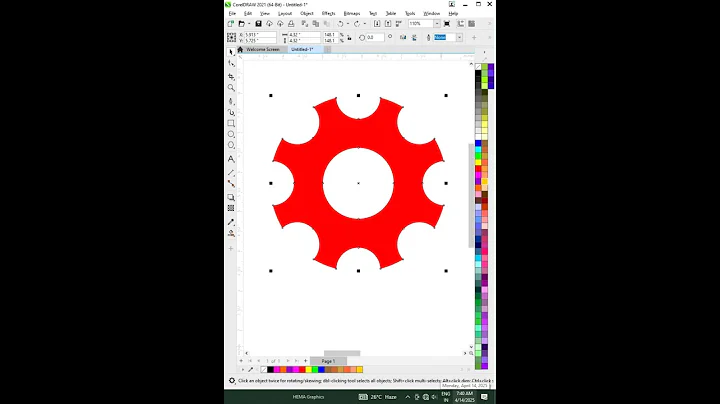720x404 pixels.
Task: Open the File menu
Action: (x=232, y=13)
